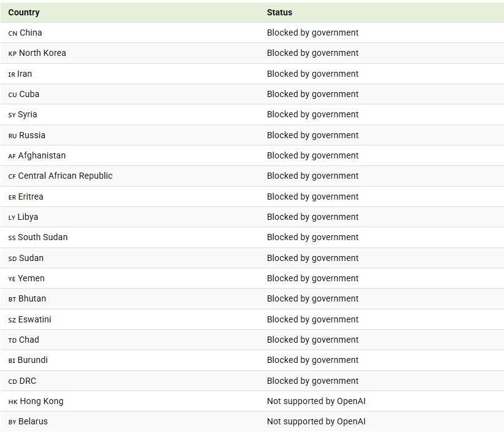
Task: Select the Afghanistan row name
Action: pos(42,155)
